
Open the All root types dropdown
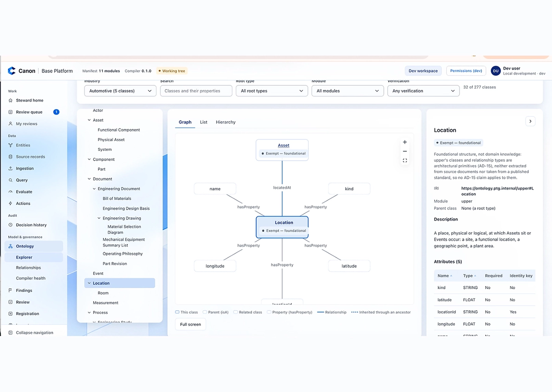(272, 91)
